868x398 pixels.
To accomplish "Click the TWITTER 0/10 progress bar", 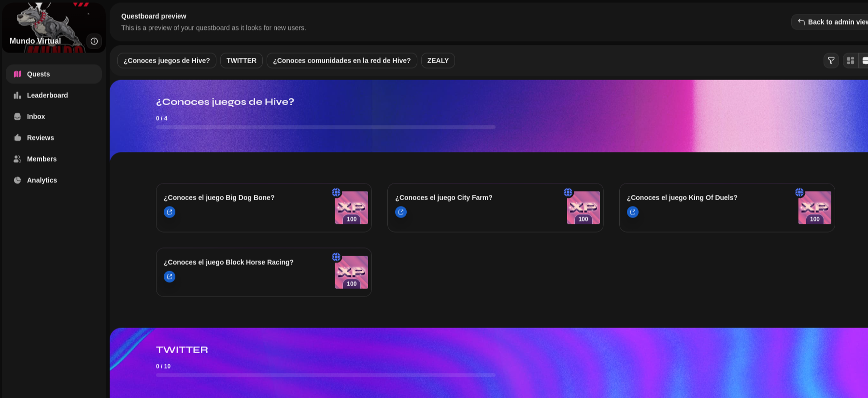I will coord(326,375).
